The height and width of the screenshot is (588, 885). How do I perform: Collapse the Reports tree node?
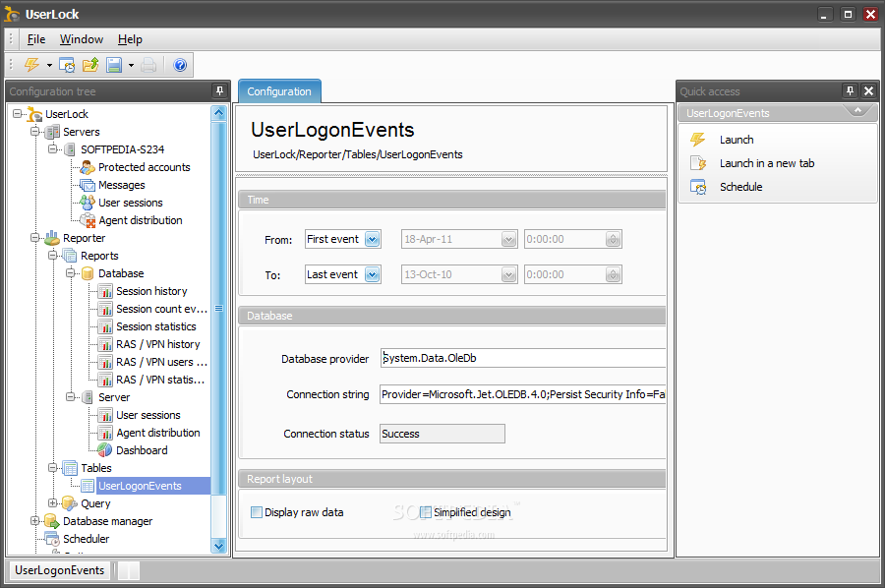tap(52, 255)
